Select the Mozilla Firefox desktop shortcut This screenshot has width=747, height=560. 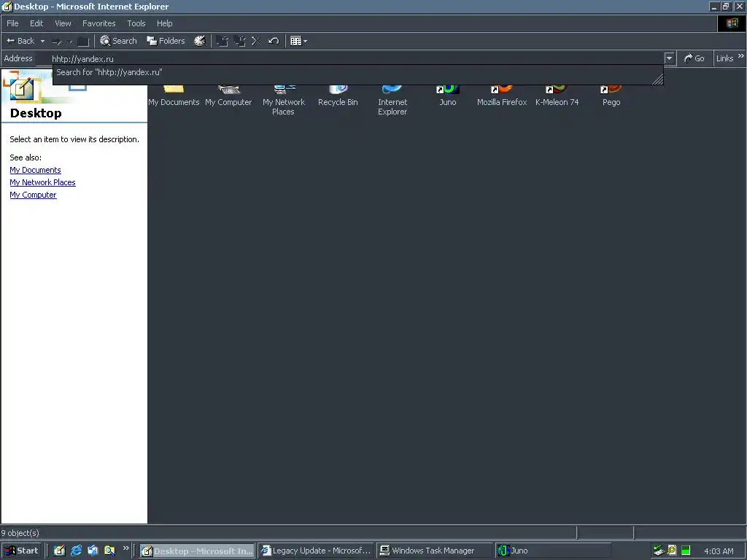502,95
